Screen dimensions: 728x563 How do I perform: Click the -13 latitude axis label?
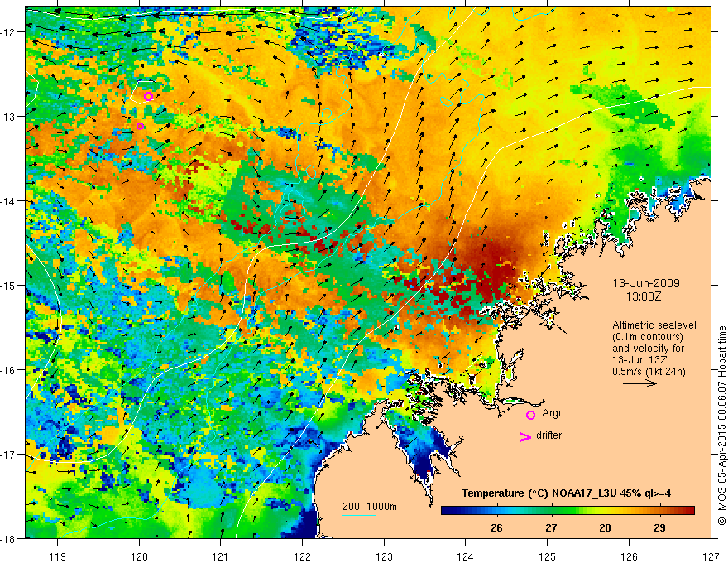[x=9, y=116]
